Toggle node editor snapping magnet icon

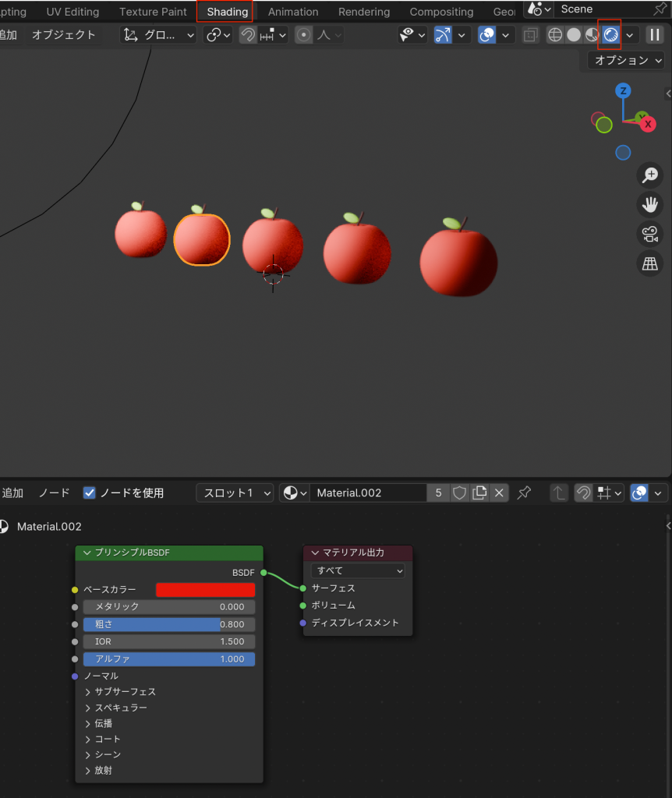(x=582, y=493)
